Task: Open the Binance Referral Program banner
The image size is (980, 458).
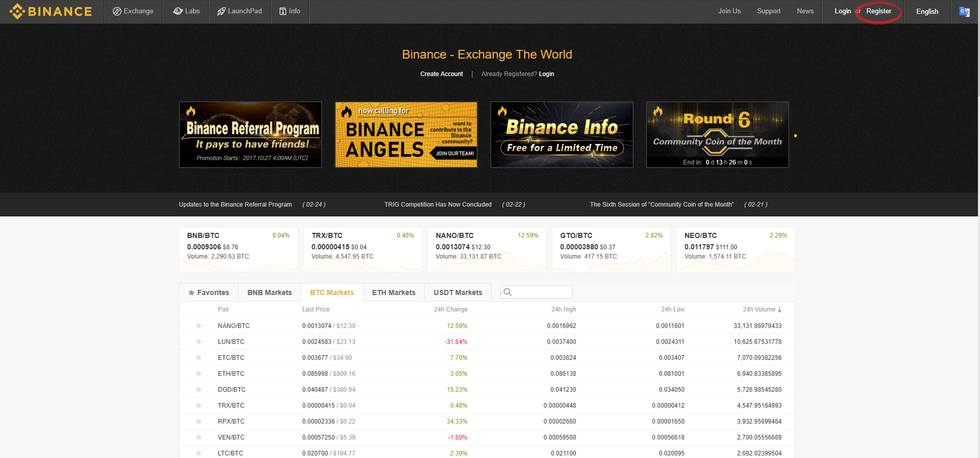Action: 250,135
